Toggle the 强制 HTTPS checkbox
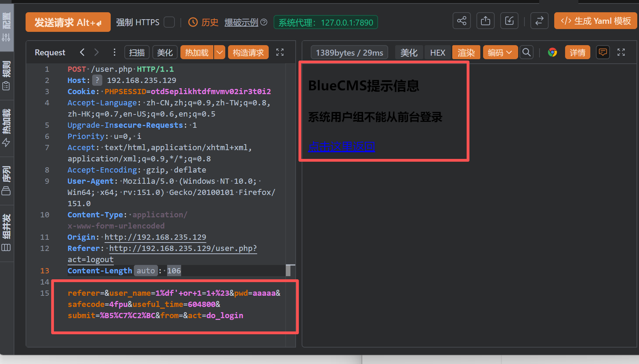Image resolution: width=639 pixels, height=364 pixels. (x=170, y=22)
